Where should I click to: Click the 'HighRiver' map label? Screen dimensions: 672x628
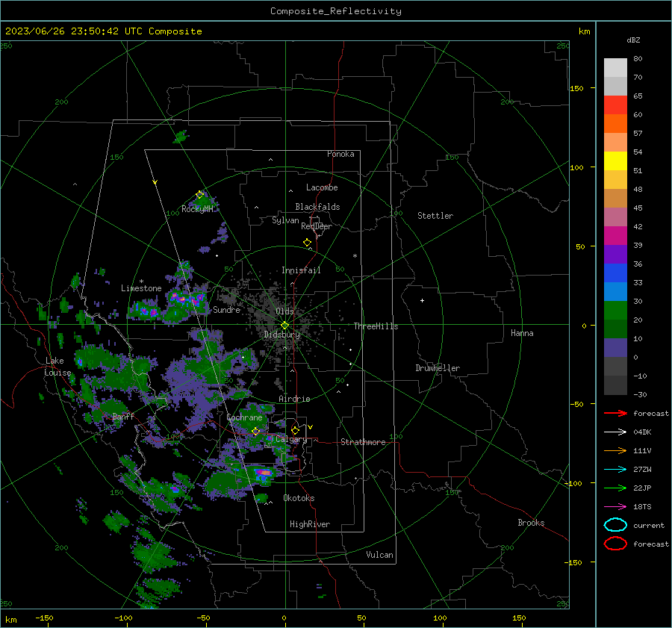(310, 524)
